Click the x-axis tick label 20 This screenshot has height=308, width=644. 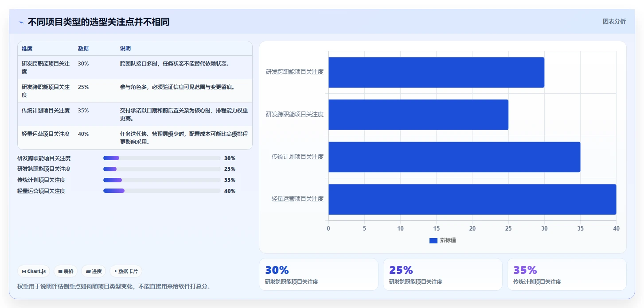click(472, 228)
